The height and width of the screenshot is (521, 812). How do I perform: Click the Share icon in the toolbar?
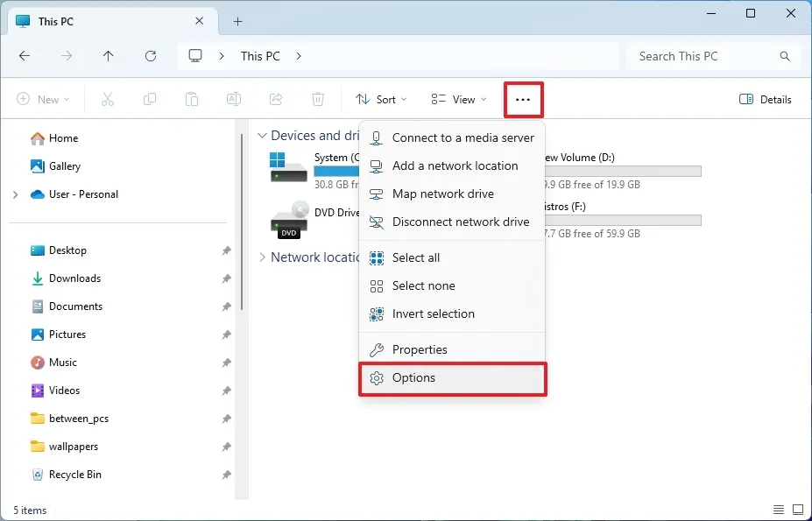(276, 99)
